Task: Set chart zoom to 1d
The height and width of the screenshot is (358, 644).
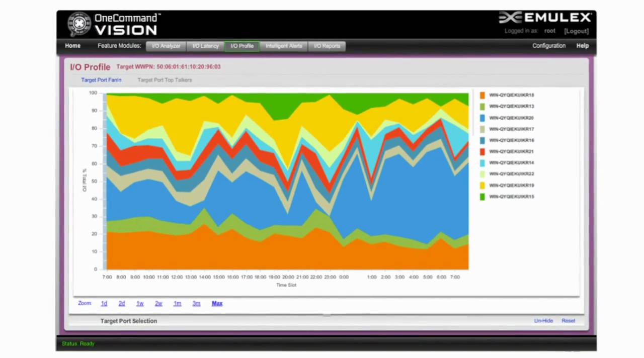Action: pyautogui.click(x=104, y=304)
